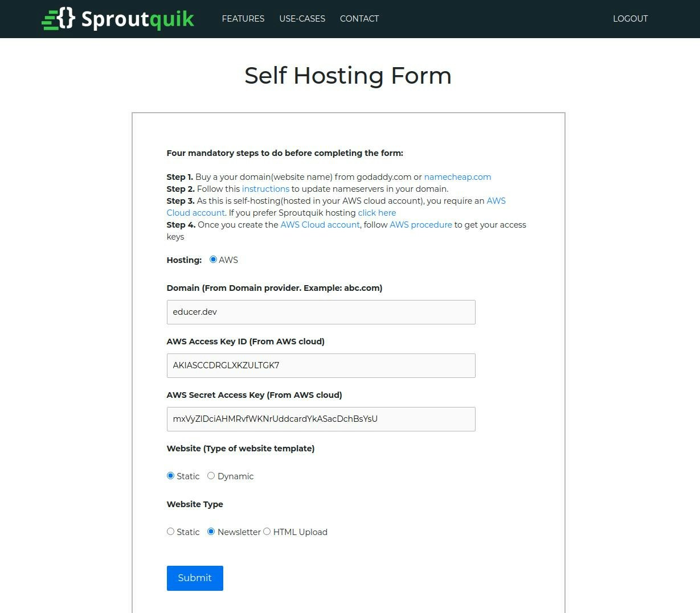Viewport: 700px width, 613px height.
Task: Choose HTML Upload website type
Action: pos(267,531)
